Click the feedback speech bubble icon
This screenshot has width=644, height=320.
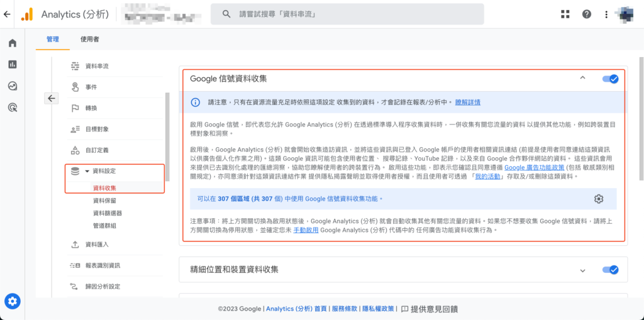pos(404,309)
